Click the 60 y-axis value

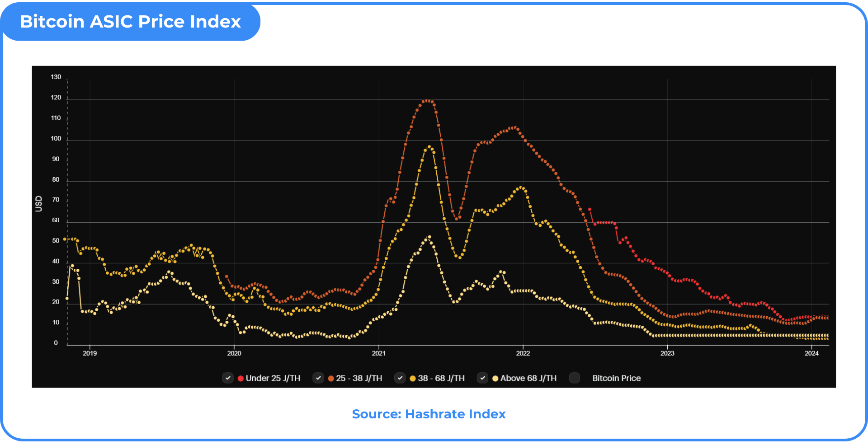56,220
